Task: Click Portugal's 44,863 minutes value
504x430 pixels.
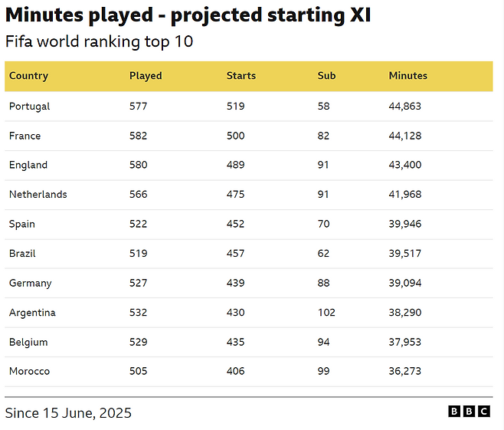Action: (405, 107)
